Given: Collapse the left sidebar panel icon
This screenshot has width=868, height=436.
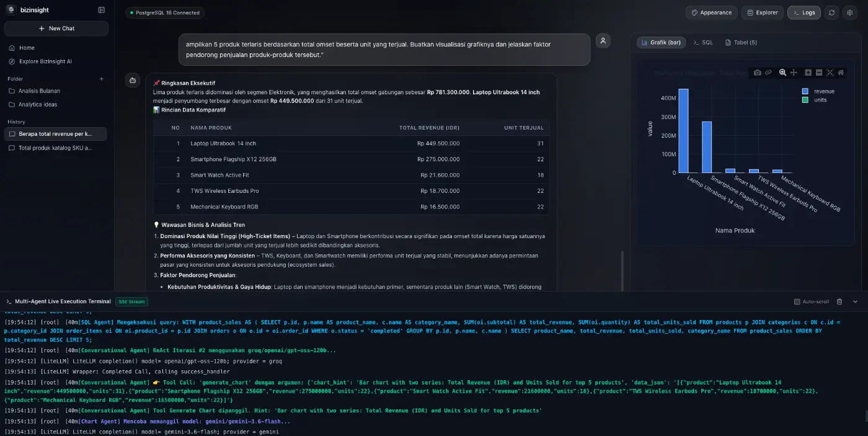Looking at the screenshot, I should pos(102,10).
